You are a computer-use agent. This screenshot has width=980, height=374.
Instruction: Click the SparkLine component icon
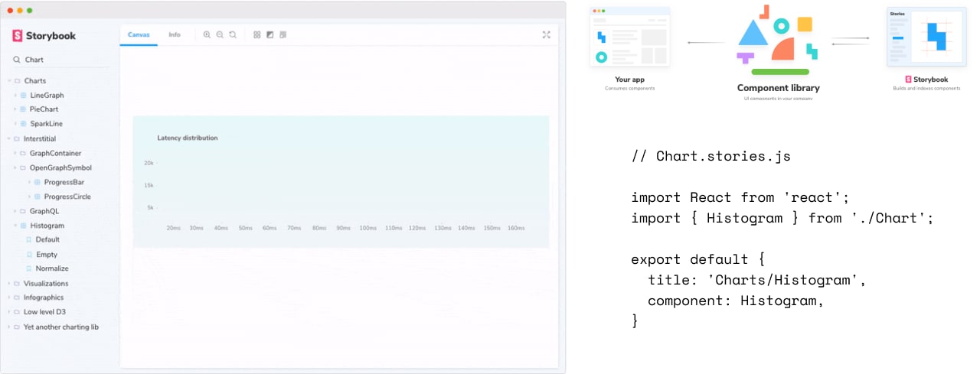point(23,124)
